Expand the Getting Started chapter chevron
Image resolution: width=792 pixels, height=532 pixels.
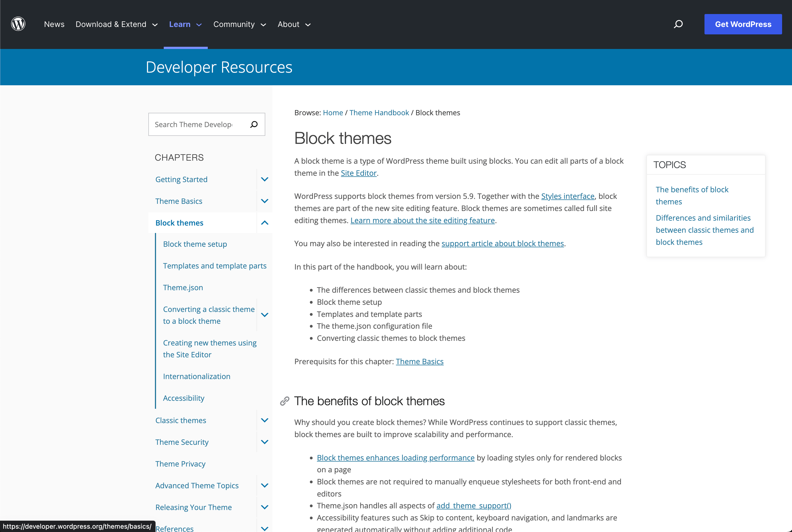pyautogui.click(x=265, y=179)
